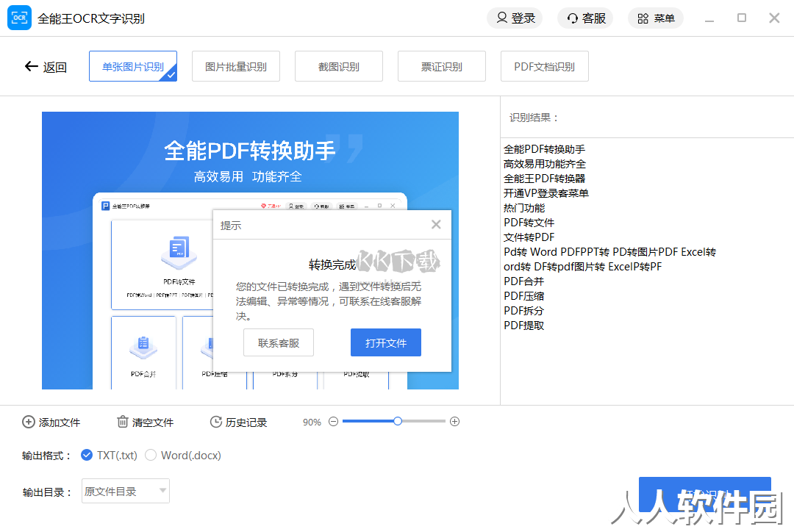Click result line 开通VP登录客菜单

[x=546, y=193]
